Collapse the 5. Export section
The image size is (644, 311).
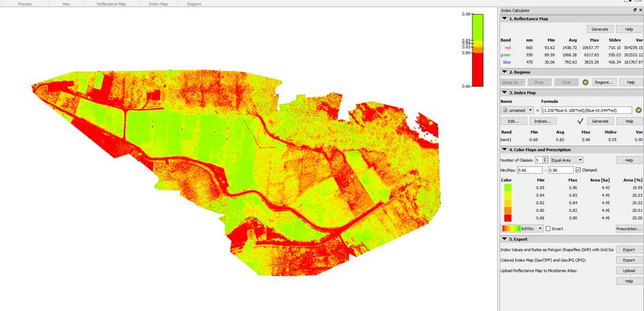tap(504, 239)
